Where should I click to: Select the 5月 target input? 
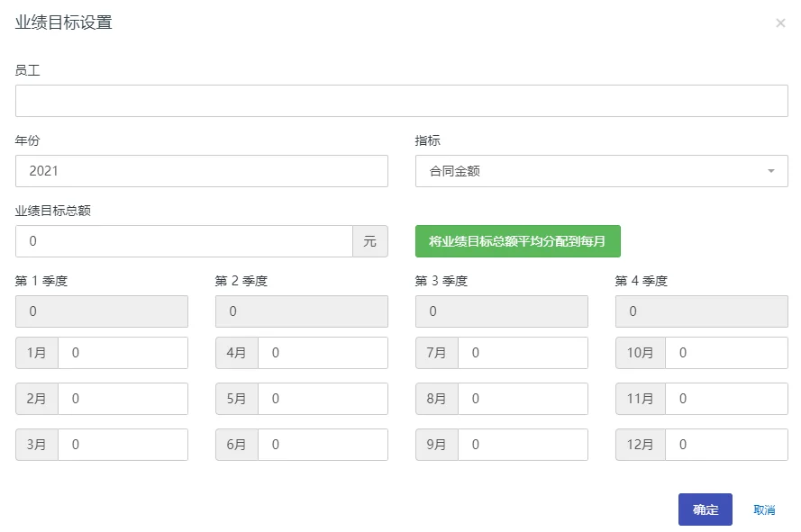[323, 399]
